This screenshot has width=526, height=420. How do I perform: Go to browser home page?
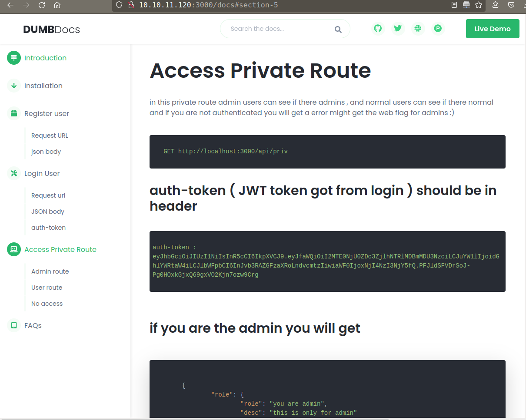pyautogui.click(x=57, y=5)
